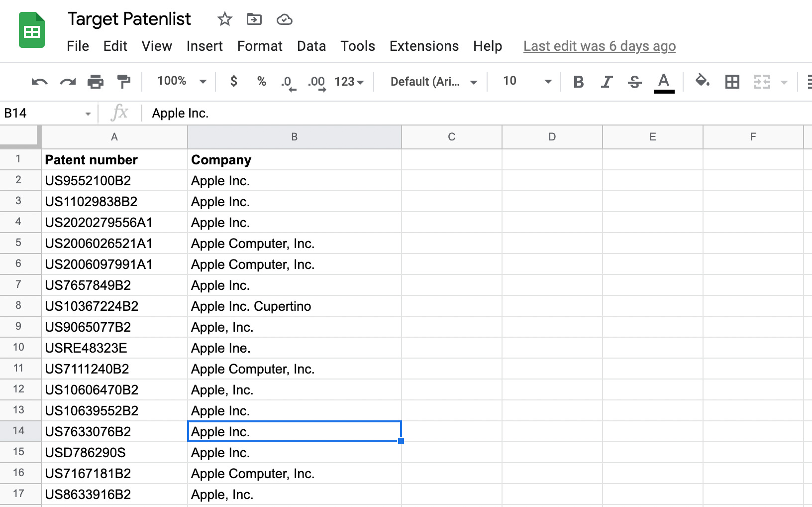Select cell USD786290S
Screen dimensions: 812x507
click(114, 453)
